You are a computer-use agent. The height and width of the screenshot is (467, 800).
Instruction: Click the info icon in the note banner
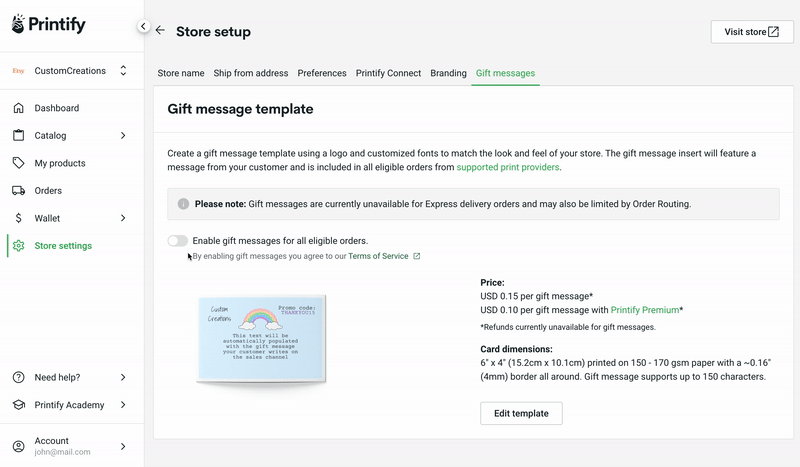[x=183, y=204]
